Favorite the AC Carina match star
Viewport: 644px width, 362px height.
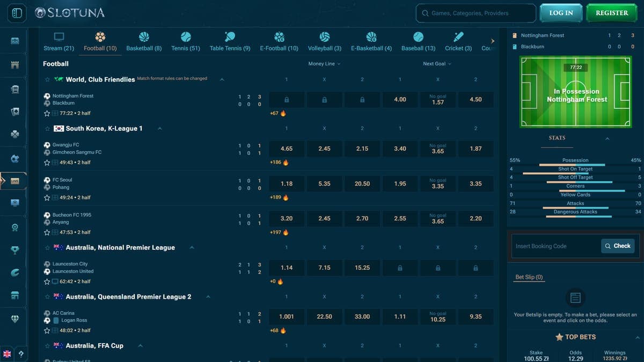[x=47, y=330]
